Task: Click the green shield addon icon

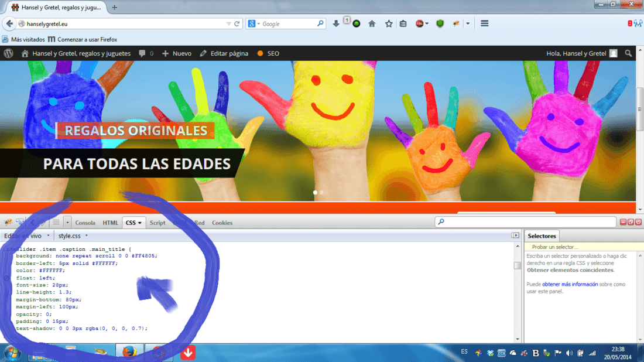Action: [x=440, y=24]
